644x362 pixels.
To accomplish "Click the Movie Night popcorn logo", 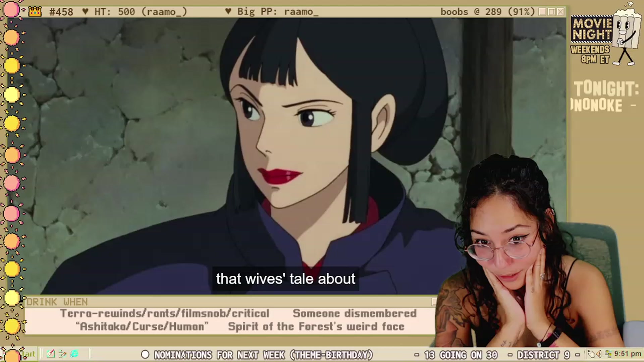I will (606, 33).
